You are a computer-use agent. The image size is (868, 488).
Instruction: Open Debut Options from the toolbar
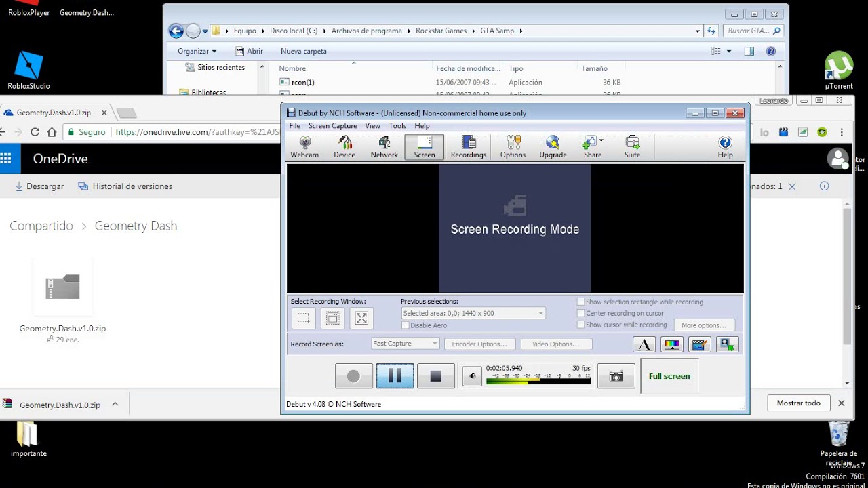(513, 147)
